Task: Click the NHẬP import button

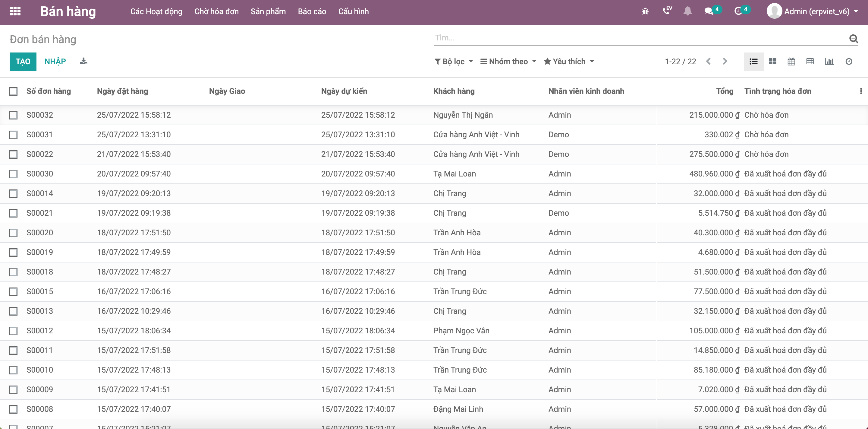Action: (x=55, y=61)
